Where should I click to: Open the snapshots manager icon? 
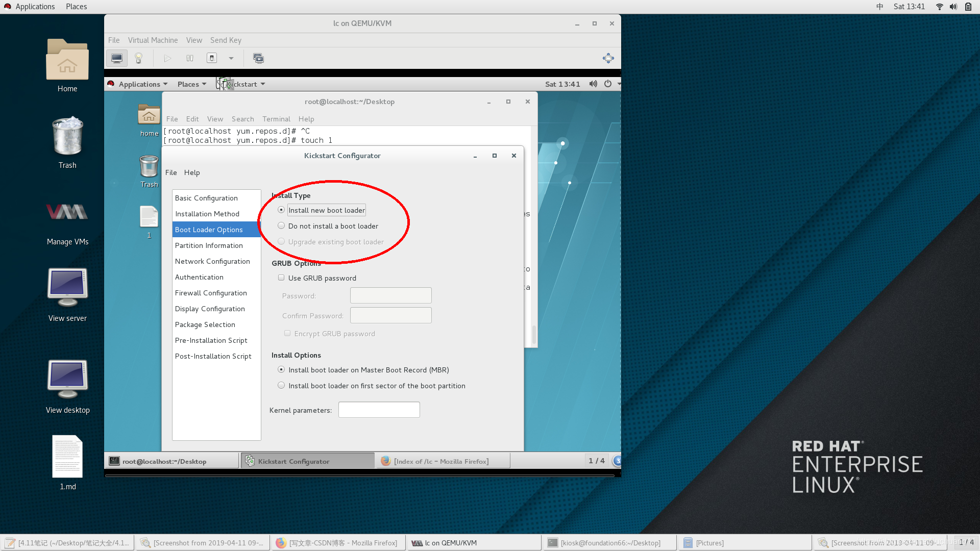258,58
